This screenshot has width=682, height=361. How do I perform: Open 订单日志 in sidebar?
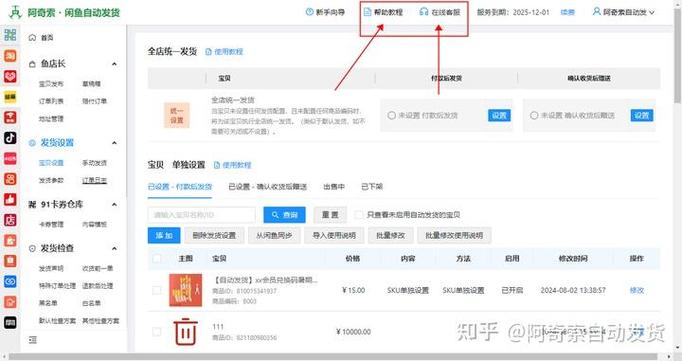[x=94, y=180]
